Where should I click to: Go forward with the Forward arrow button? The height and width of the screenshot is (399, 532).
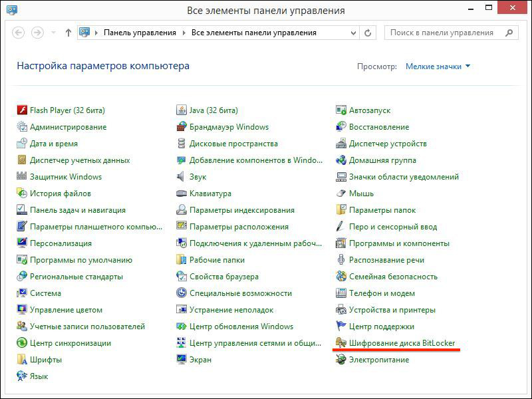point(37,33)
